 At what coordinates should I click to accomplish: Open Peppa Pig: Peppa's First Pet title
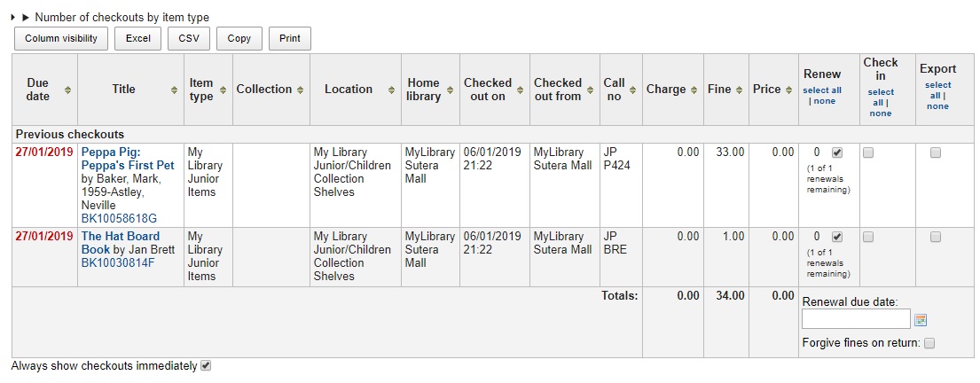click(128, 159)
